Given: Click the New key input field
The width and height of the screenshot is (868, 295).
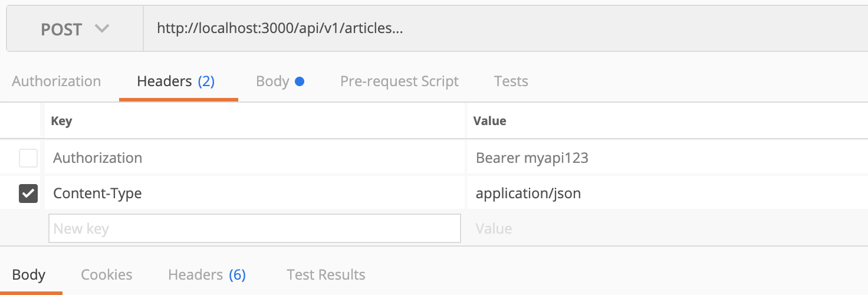Looking at the screenshot, I should (x=254, y=228).
